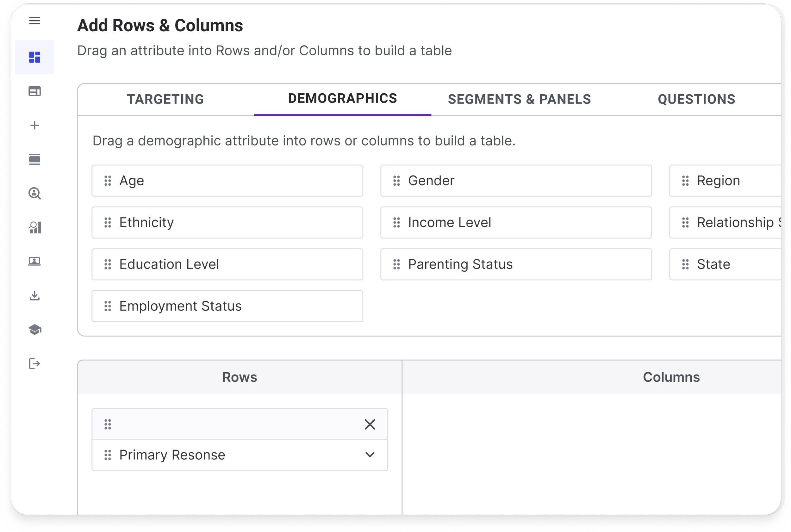The height and width of the screenshot is (532, 791).
Task: Select the Ethnicity attribute chip
Action: (x=227, y=223)
